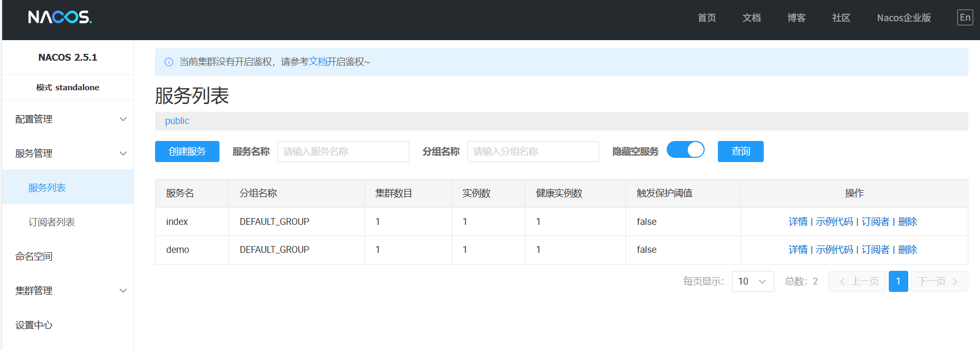
Task: Open 订阅者 for the index service
Action: 876,222
